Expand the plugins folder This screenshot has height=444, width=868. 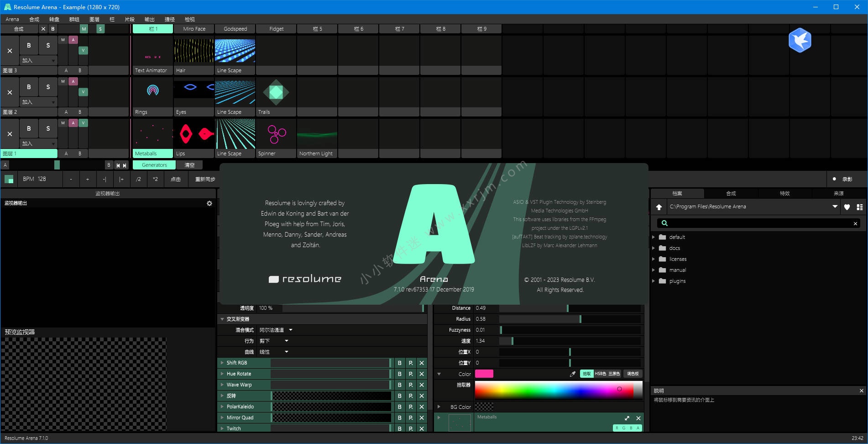click(654, 281)
